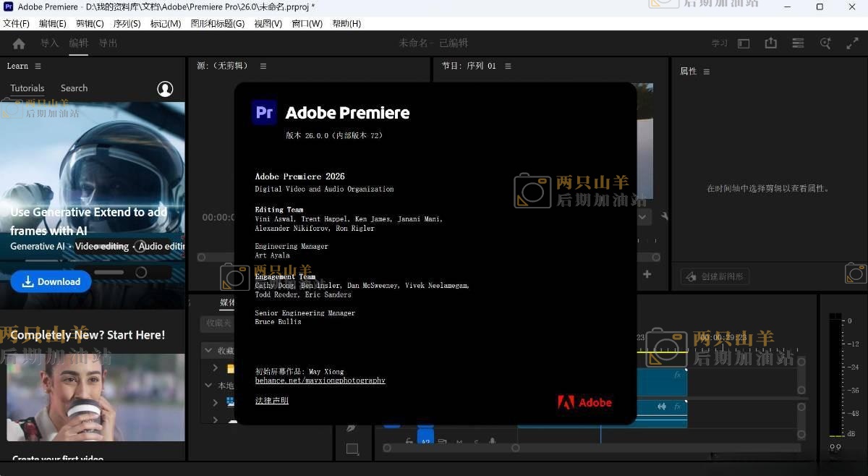Viewport: 868px width, 476px height.
Task: Open the 法律声明 legal notice link
Action: [271, 401]
